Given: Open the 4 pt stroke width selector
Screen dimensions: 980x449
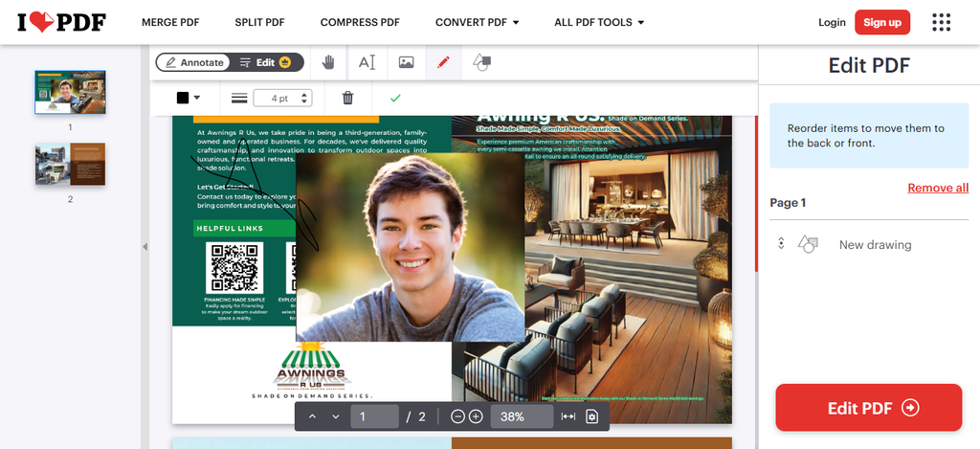Looking at the screenshot, I should click(285, 98).
